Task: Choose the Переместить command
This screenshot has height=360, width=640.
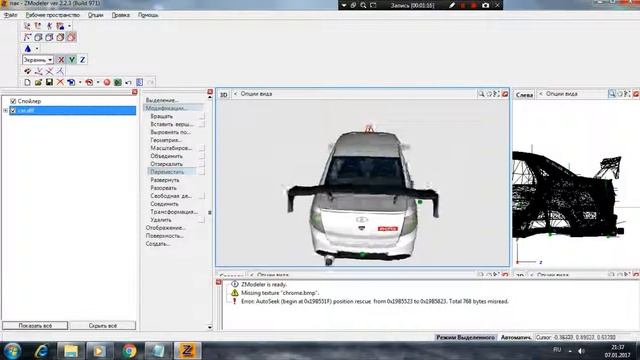Action: (x=167, y=172)
